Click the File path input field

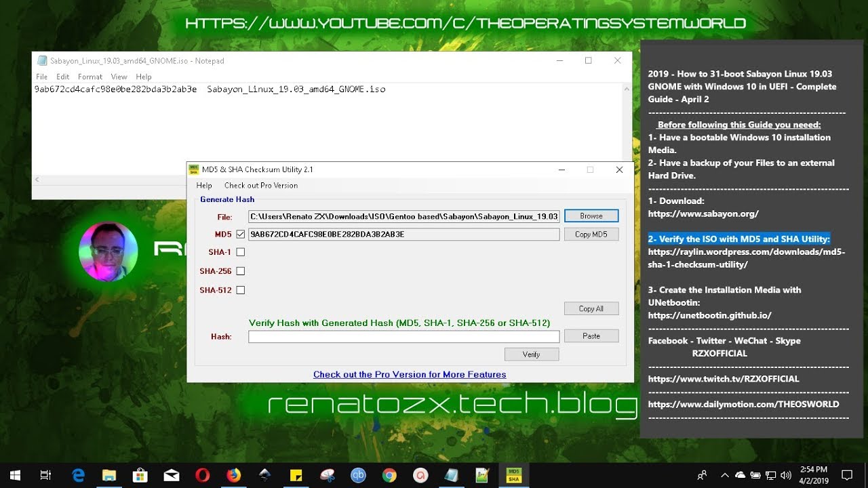click(x=404, y=217)
